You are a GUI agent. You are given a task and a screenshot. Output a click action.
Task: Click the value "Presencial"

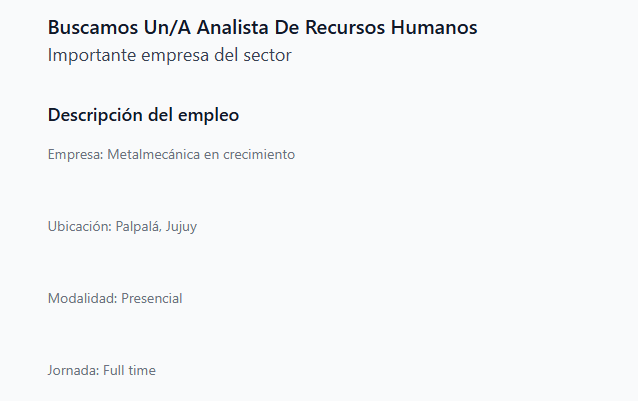click(152, 299)
